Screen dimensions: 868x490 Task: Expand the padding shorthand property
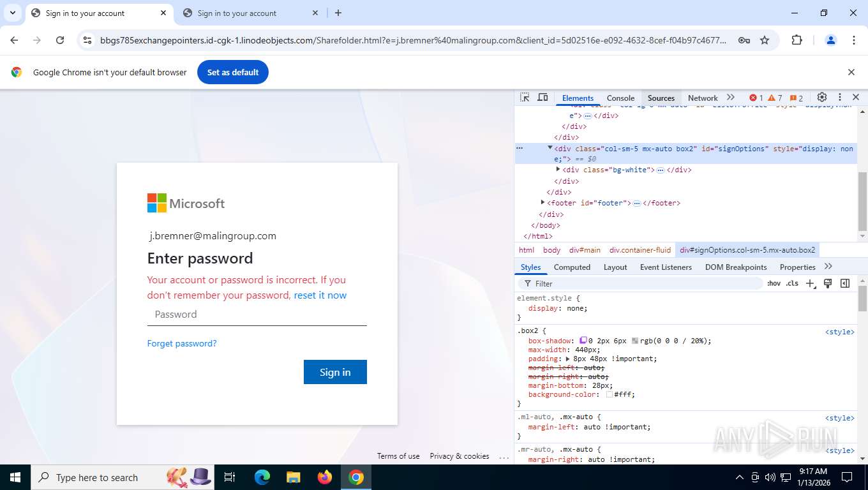coord(568,359)
